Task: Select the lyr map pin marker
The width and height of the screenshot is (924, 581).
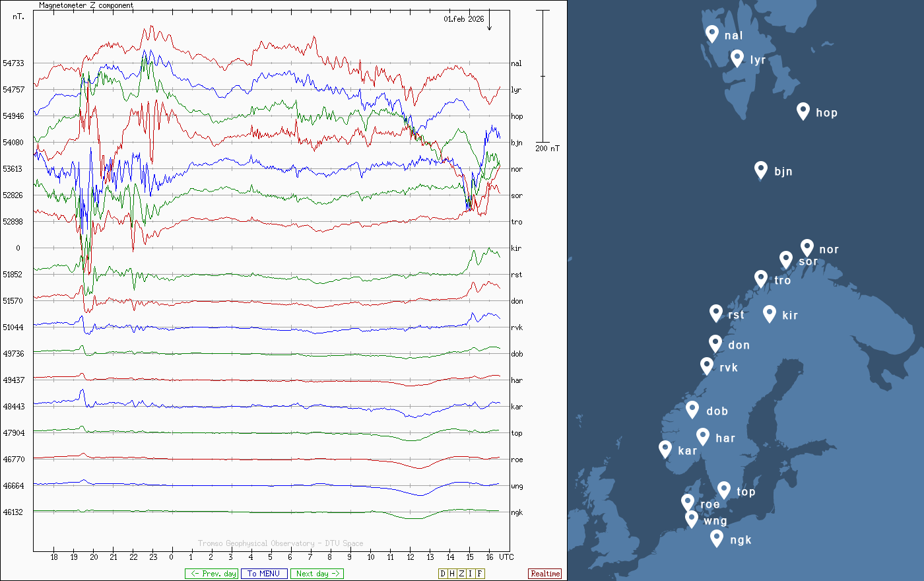Action: coord(737,58)
